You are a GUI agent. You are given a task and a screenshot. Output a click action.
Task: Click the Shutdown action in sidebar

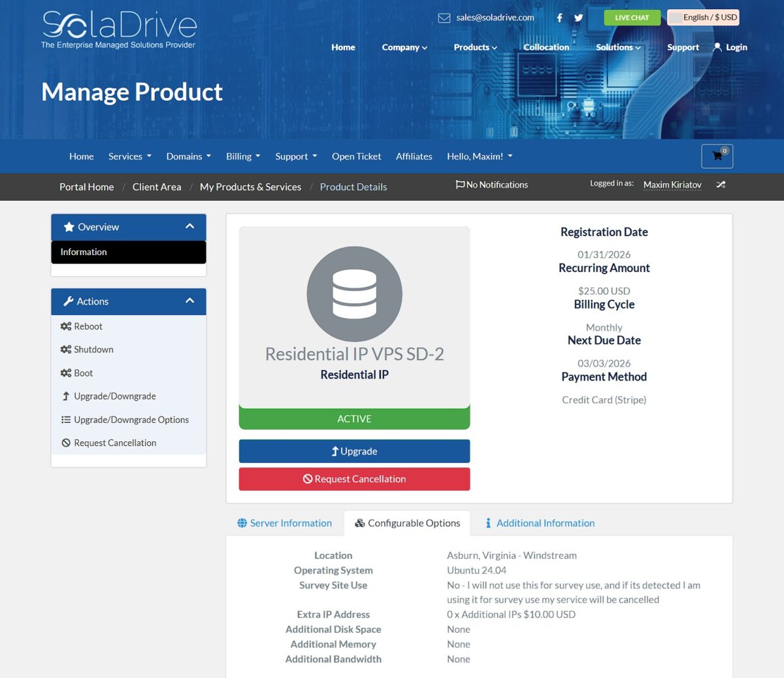[x=93, y=350]
